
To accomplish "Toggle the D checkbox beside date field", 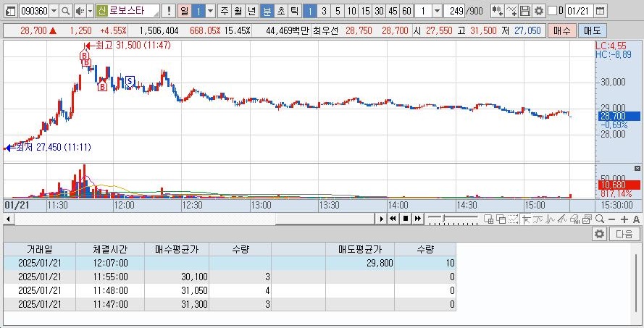I will click(553, 11).
